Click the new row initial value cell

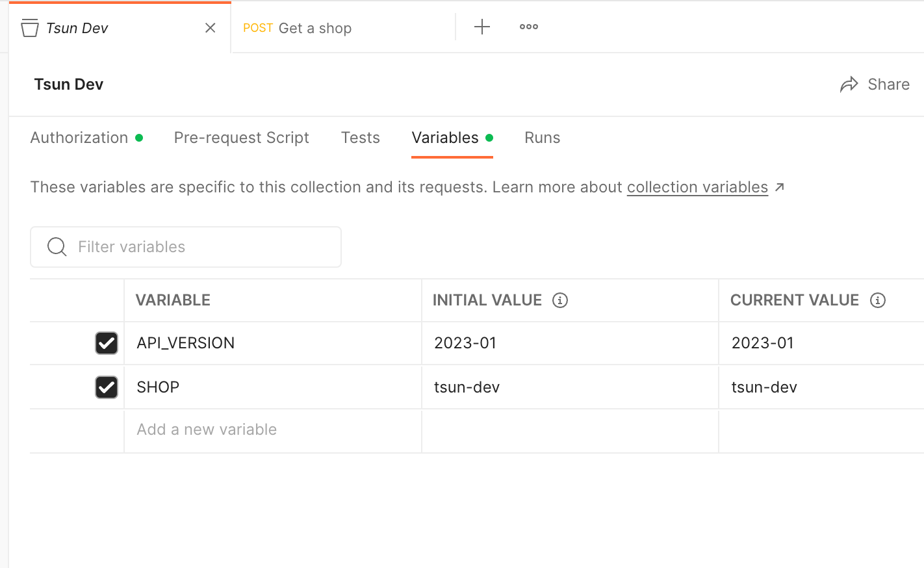[570, 430]
